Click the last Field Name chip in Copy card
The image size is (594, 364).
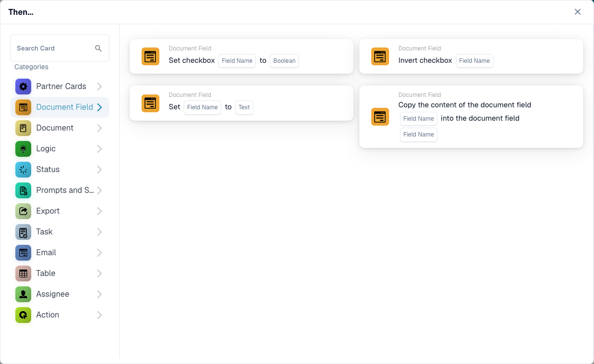click(x=419, y=135)
